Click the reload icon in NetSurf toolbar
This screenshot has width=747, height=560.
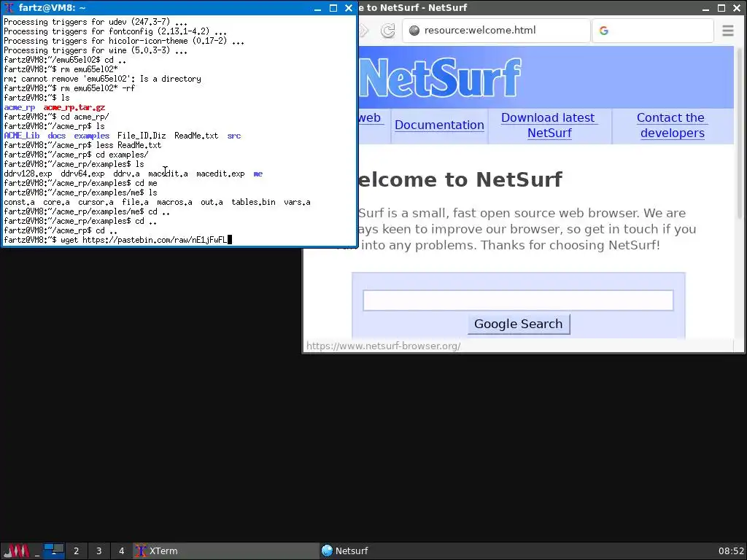tap(388, 31)
